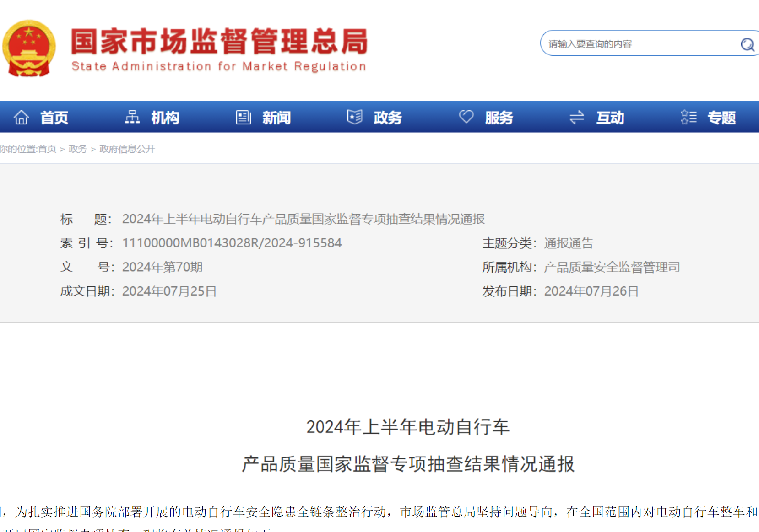
Task: Open the 首页 navigation menu item
Action: click(x=54, y=118)
